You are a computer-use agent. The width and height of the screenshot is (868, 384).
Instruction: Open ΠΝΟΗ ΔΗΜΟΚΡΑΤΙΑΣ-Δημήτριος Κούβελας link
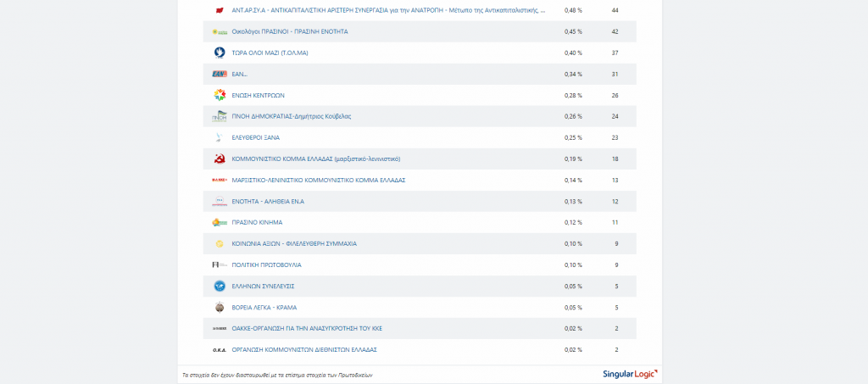click(292, 116)
